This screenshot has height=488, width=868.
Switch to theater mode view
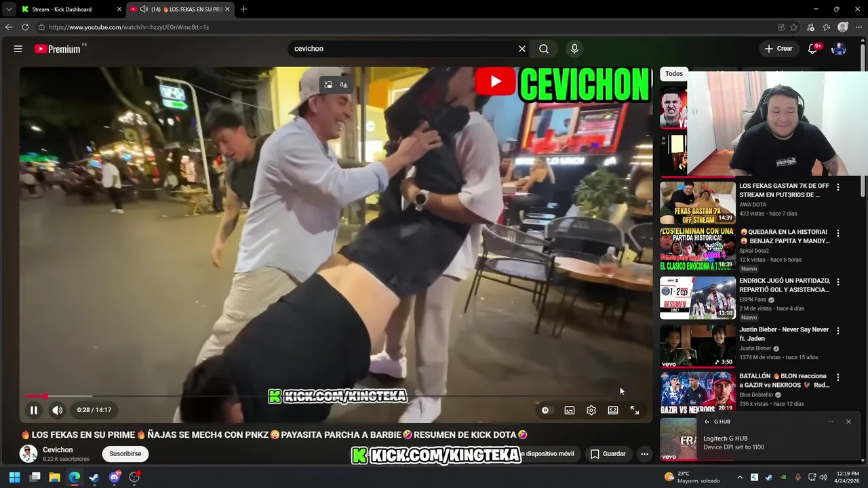tap(613, 410)
